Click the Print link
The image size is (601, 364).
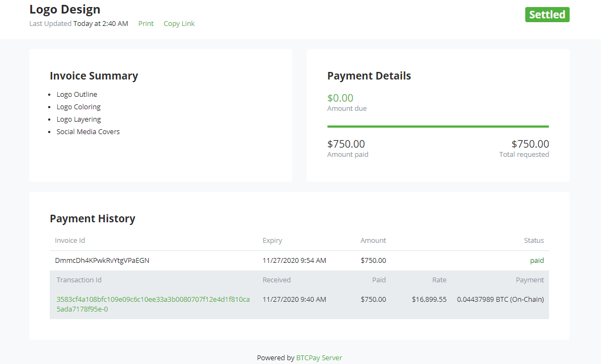(146, 23)
